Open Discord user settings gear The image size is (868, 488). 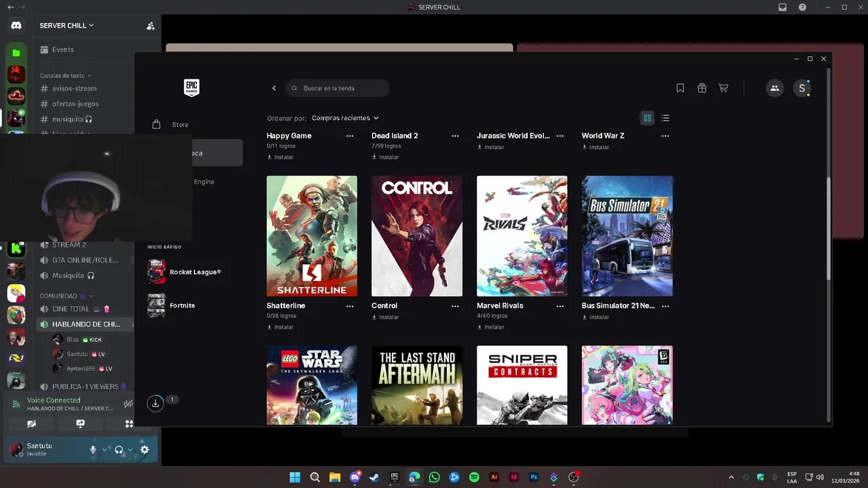coord(144,449)
